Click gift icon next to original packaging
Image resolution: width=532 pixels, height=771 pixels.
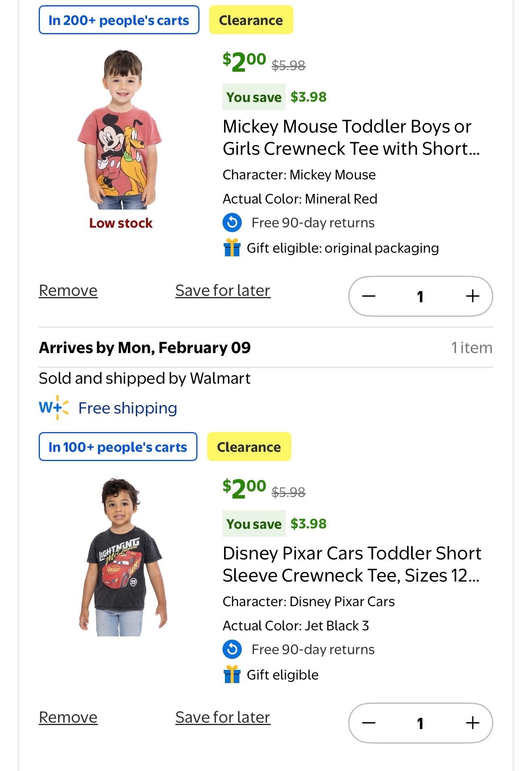(232, 247)
